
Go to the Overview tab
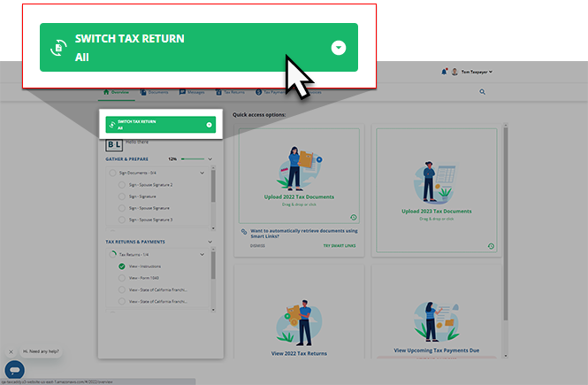pyautogui.click(x=116, y=92)
